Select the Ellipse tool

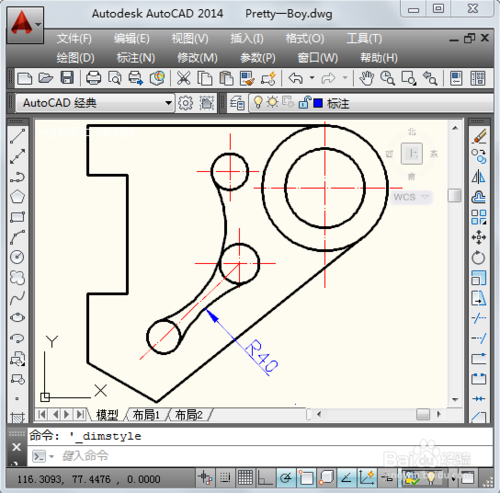tap(17, 318)
